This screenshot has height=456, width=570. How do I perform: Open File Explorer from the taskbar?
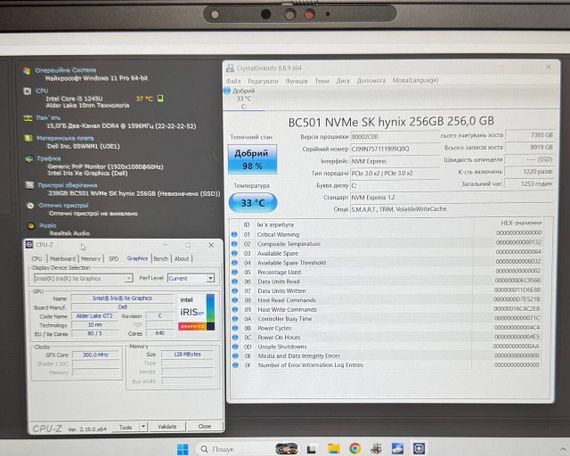click(334, 449)
